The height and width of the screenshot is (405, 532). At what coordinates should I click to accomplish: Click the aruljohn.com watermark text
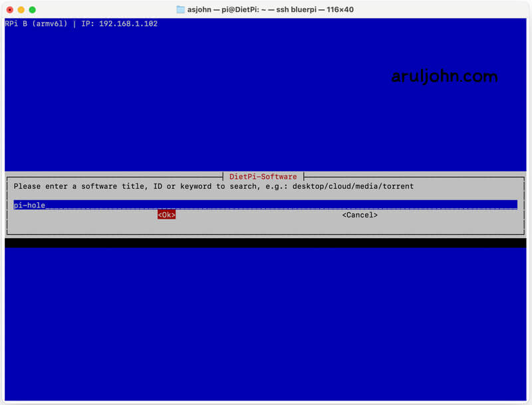(x=444, y=76)
